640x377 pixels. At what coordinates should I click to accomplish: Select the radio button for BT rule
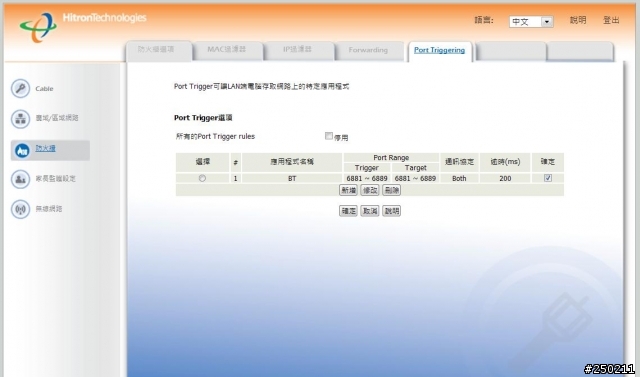coord(202,178)
